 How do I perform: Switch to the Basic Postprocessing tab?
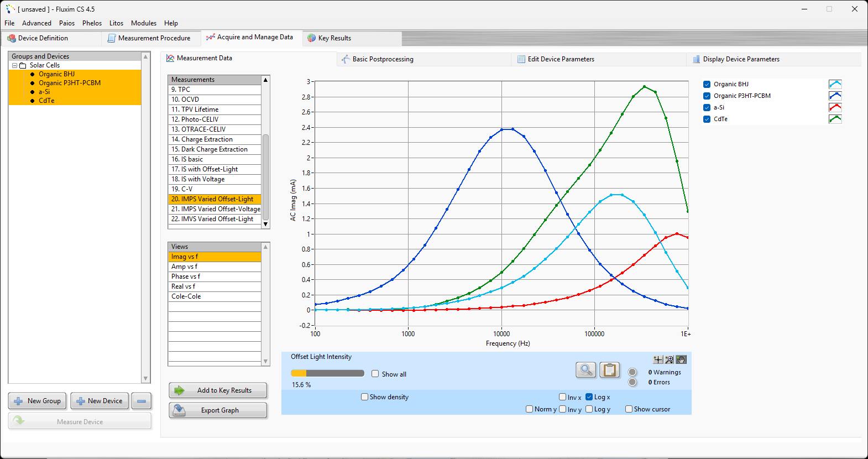pos(423,59)
